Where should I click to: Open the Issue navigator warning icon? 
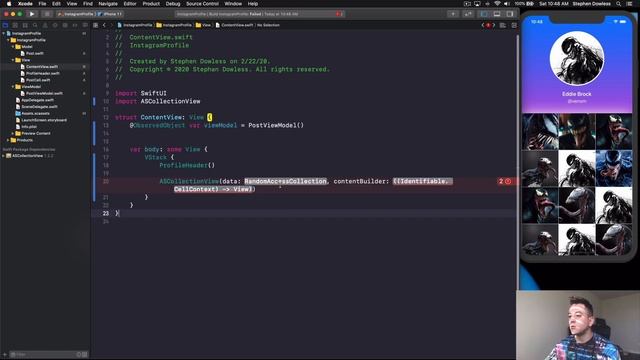[x=45, y=25]
